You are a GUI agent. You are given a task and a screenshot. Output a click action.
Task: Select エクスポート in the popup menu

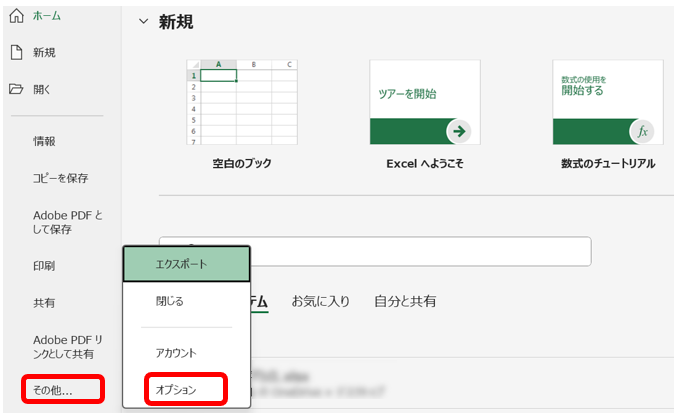pyautogui.click(x=187, y=264)
